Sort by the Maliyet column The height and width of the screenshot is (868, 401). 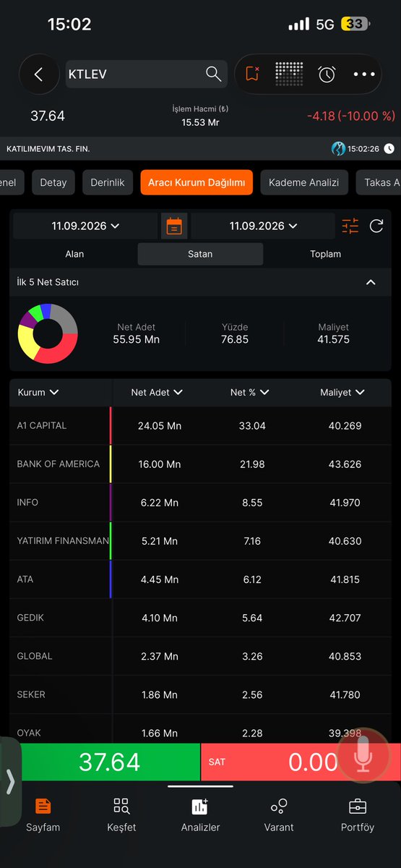[342, 392]
